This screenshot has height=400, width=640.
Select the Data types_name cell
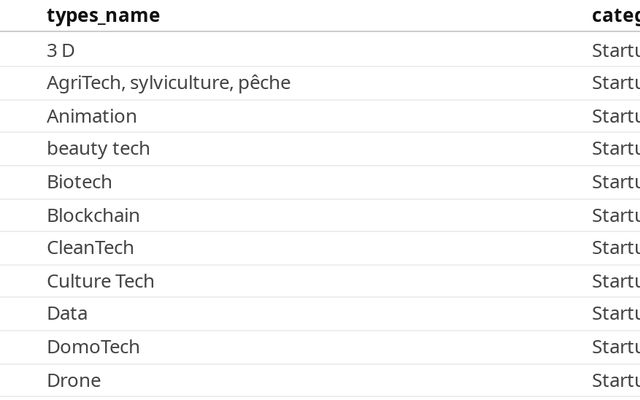[x=67, y=314]
